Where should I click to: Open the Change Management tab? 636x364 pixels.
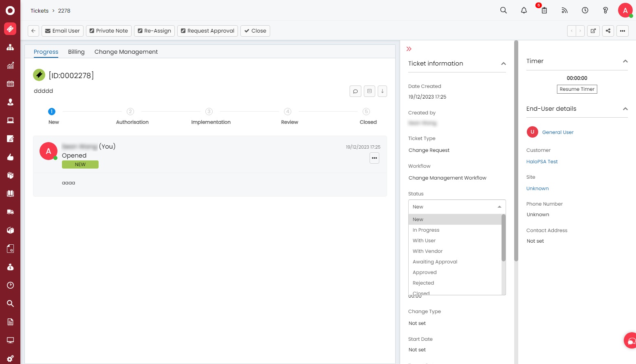point(126,52)
